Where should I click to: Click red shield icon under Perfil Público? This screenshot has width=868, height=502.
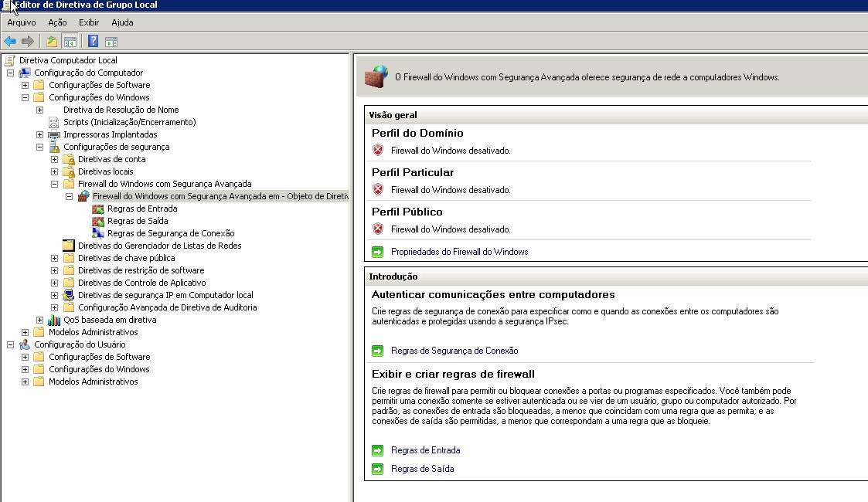click(x=378, y=229)
